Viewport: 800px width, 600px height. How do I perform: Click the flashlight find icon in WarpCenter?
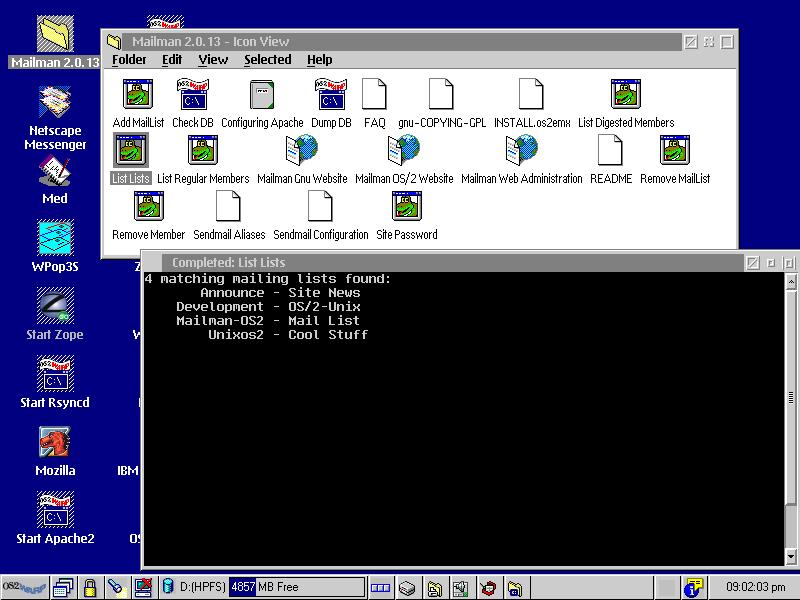[x=116, y=587]
